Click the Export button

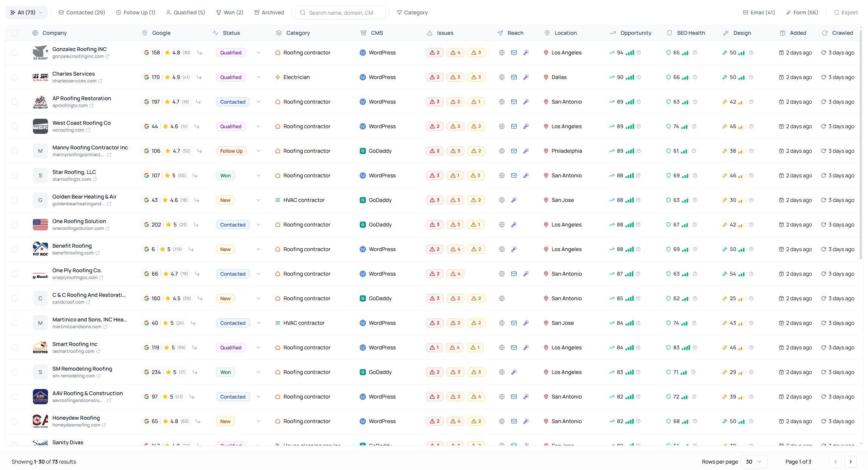point(846,12)
